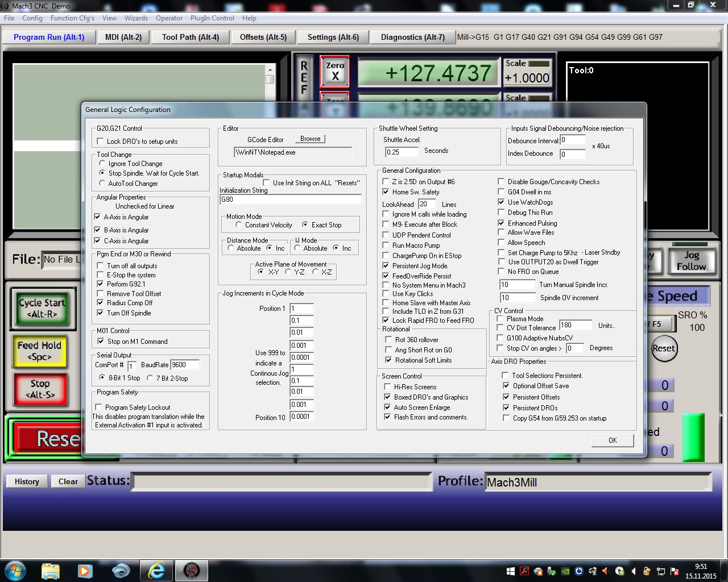The height and width of the screenshot is (582, 728).
Task: Enable Lock DRO's to setup units
Action: pyautogui.click(x=101, y=142)
